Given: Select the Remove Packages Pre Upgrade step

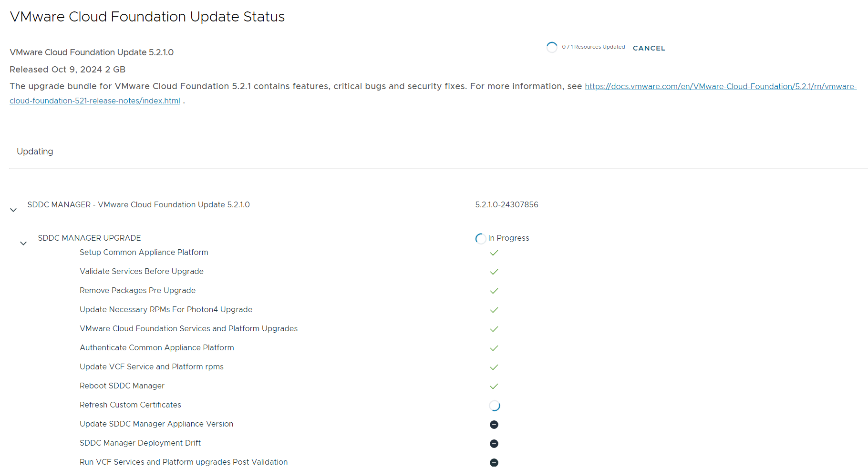Looking at the screenshot, I should click(137, 291).
